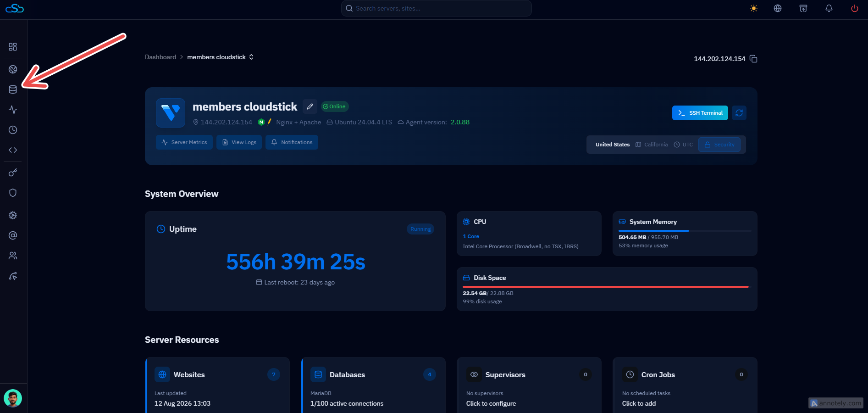This screenshot has width=868, height=413.
Task: Click the Supervisors eye icon
Action: click(x=474, y=374)
